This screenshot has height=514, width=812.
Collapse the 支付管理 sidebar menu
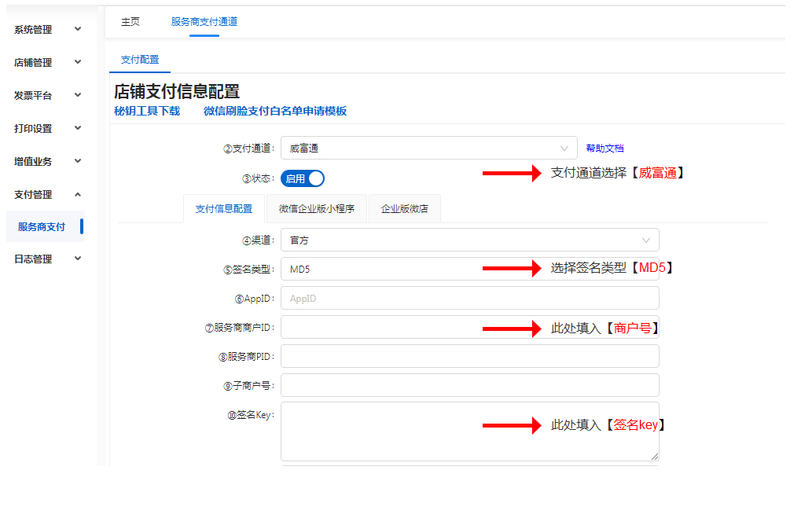(47, 195)
